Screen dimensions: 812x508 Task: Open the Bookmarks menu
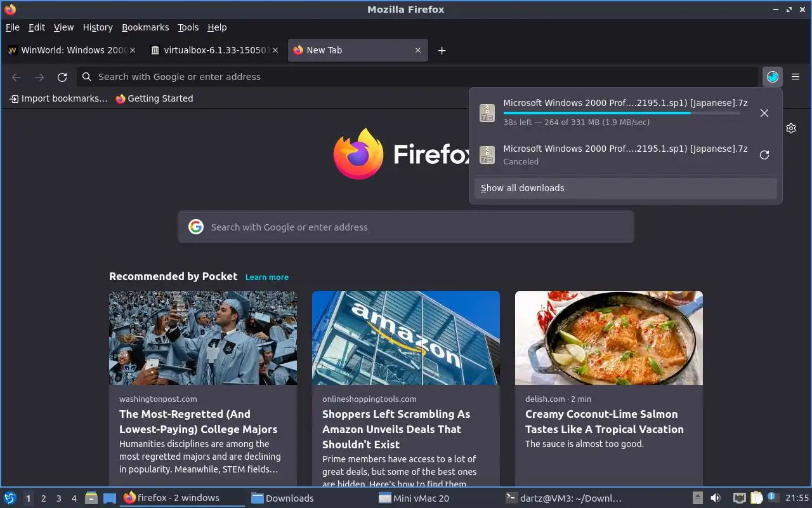[145, 27]
